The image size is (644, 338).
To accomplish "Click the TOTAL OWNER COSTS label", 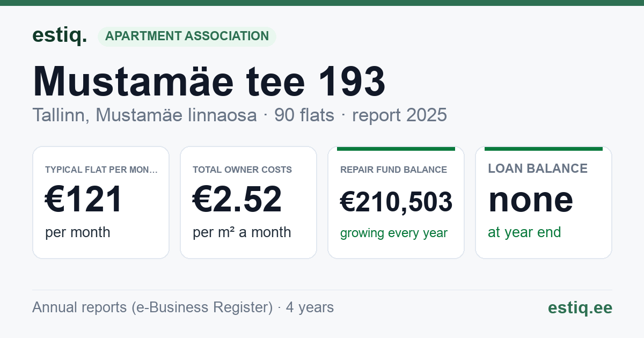I will click(242, 170).
